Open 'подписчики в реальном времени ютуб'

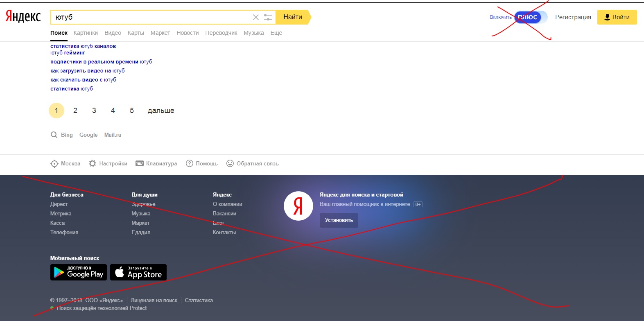pos(101,61)
